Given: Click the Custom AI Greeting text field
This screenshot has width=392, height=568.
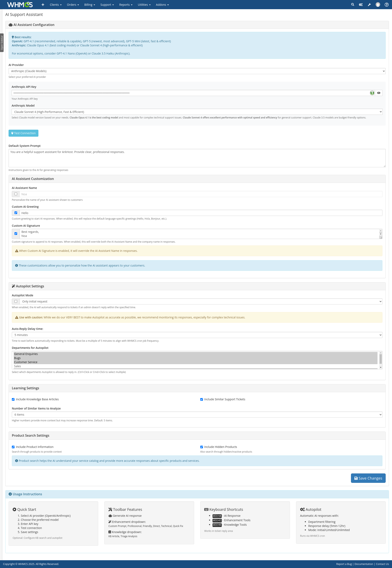Looking at the screenshot, I should pyautogui.click(x=201, y=213).
